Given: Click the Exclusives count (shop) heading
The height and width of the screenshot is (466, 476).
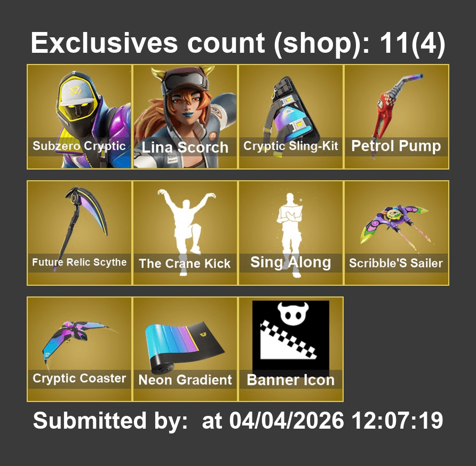Looking at the screenshot, I should click(238, 43).
